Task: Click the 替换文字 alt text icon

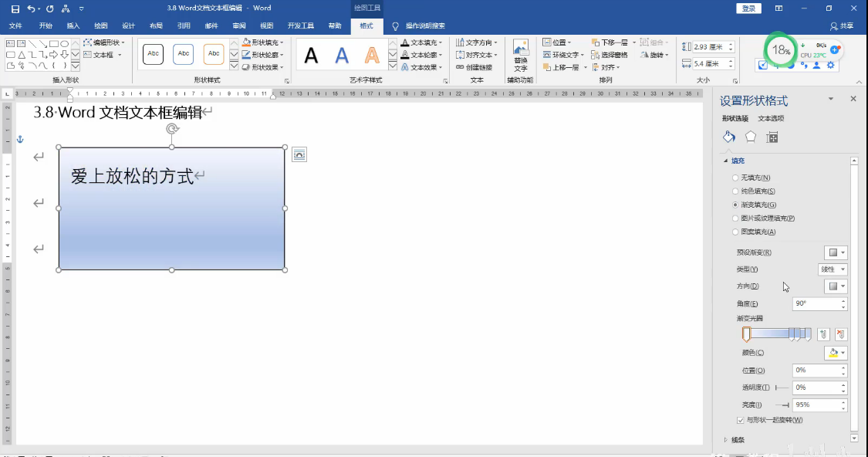Action: tap(520, 56)
